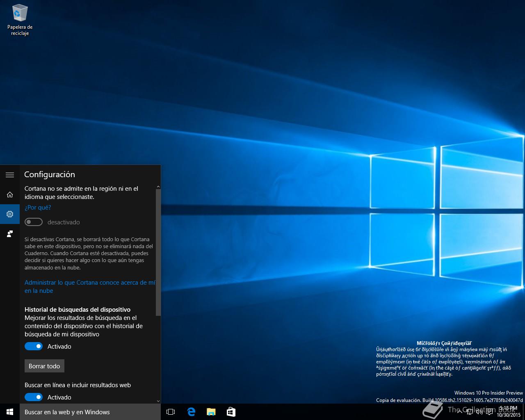Open the Feedback person icon in sidebar
The image size is (525, 420).
(10, 234)
